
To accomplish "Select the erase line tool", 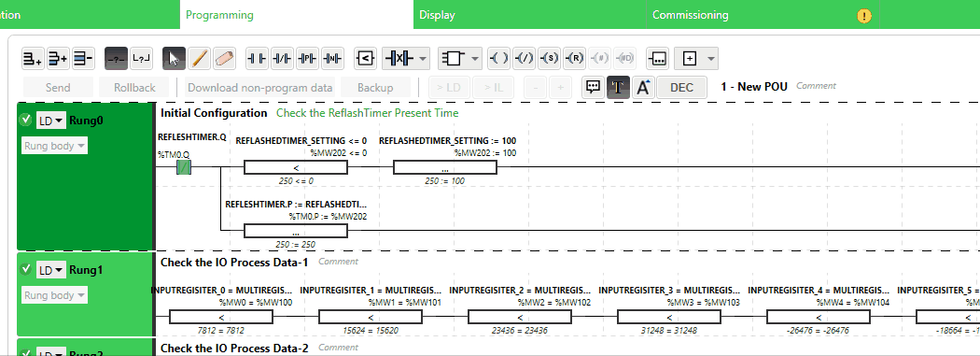I will point(224,59).
